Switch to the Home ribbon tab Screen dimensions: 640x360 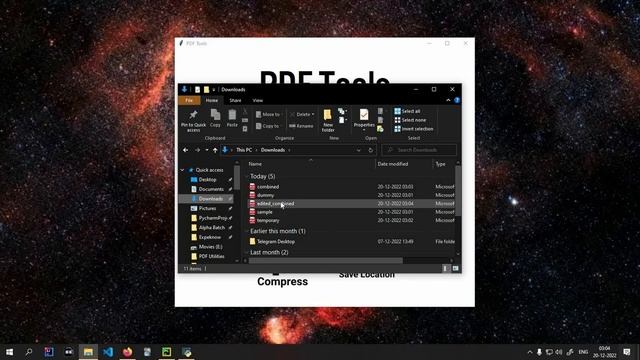pos(211,100)
